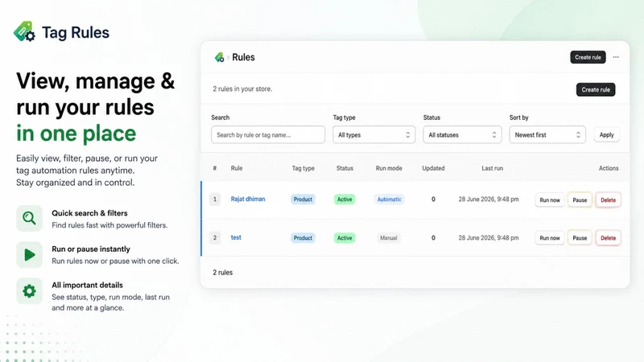Click the Actions column header

click(609, 168)
